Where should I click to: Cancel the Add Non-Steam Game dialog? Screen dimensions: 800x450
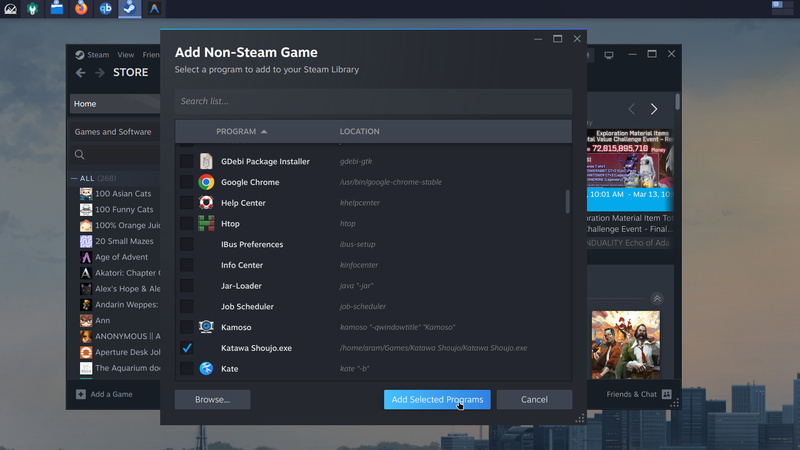(534, 399)
